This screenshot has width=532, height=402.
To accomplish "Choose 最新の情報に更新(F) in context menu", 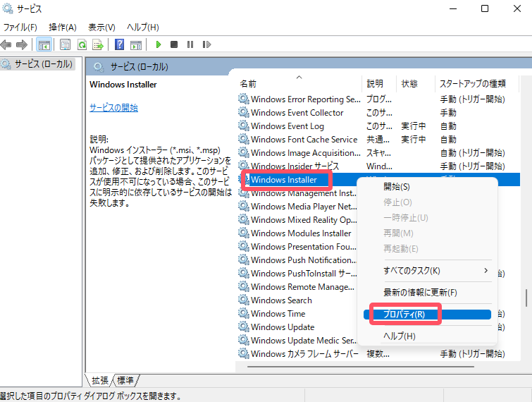I will click(428, 293).
